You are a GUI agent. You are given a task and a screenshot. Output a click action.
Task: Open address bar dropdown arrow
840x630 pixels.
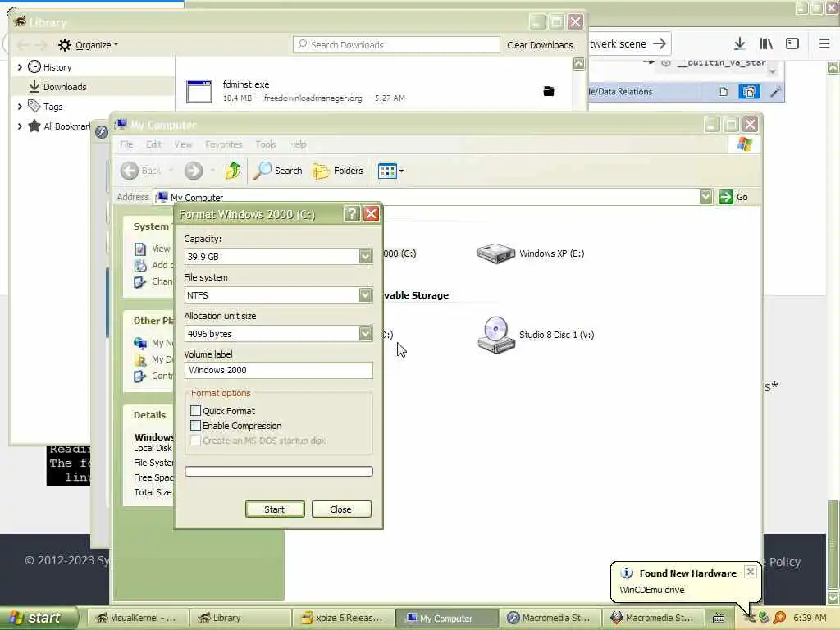click(x=706, y=197)
